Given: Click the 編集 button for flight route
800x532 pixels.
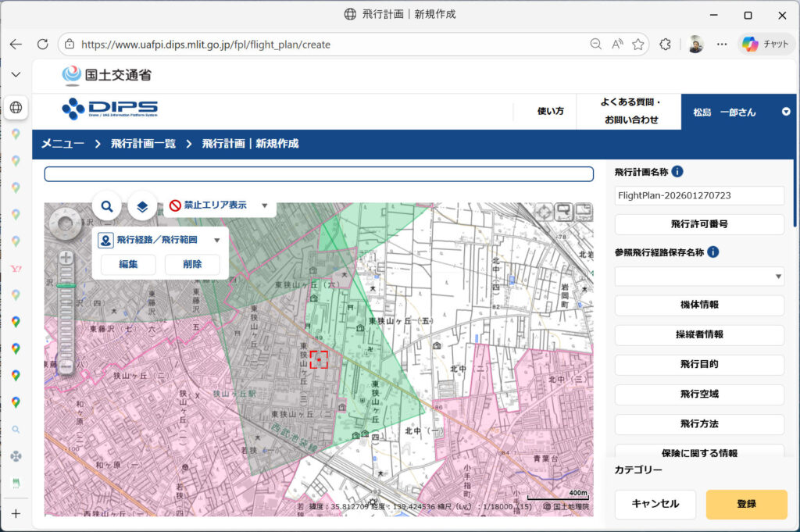Looking at the screenshot, I should point(128,264).
